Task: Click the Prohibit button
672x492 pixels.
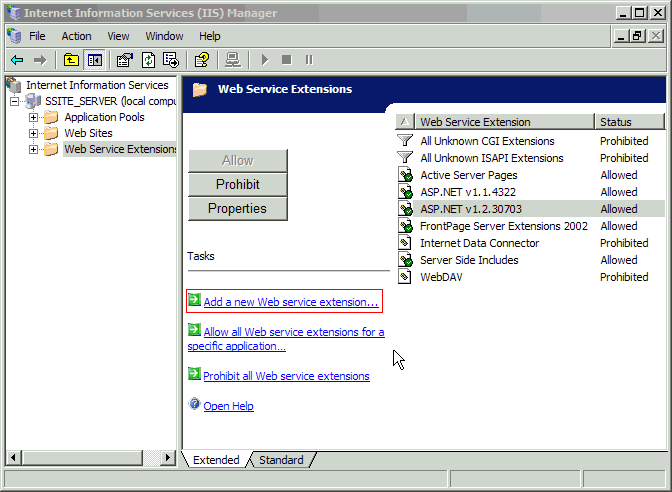Action: (x=237, y=184)
